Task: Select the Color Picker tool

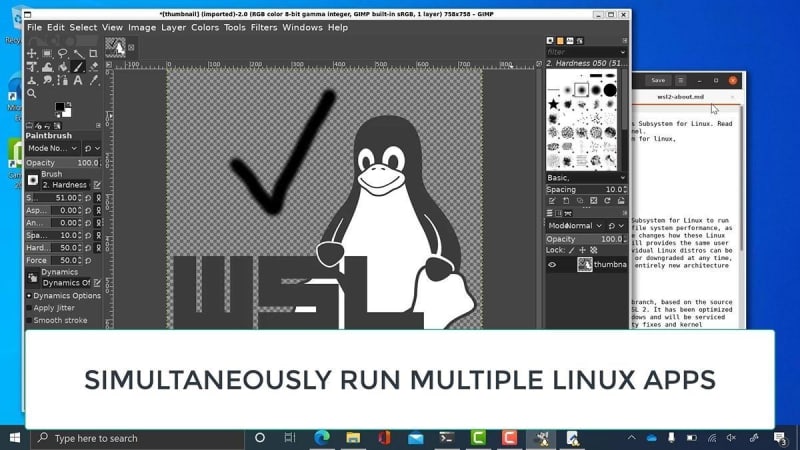Action: pos(93,80)
